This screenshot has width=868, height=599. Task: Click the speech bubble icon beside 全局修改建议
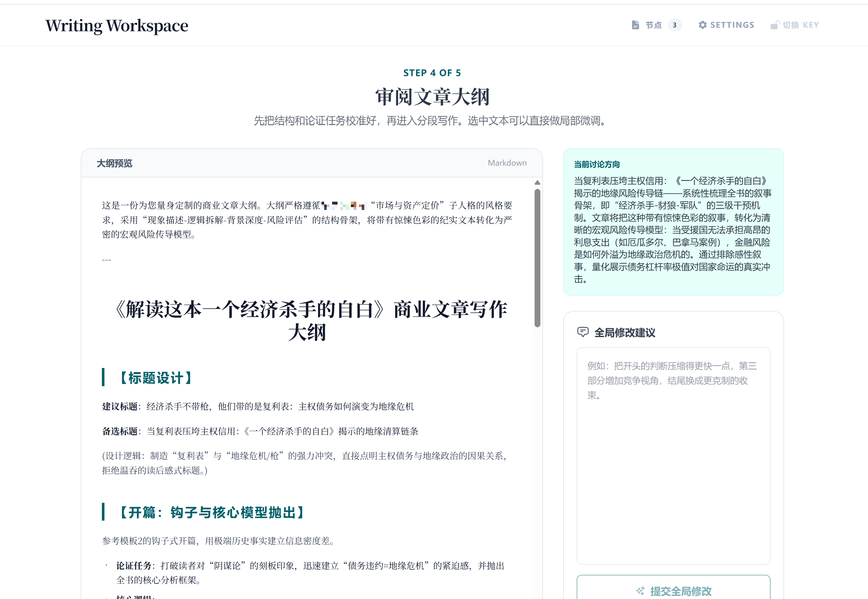click(x=583, y=333)
